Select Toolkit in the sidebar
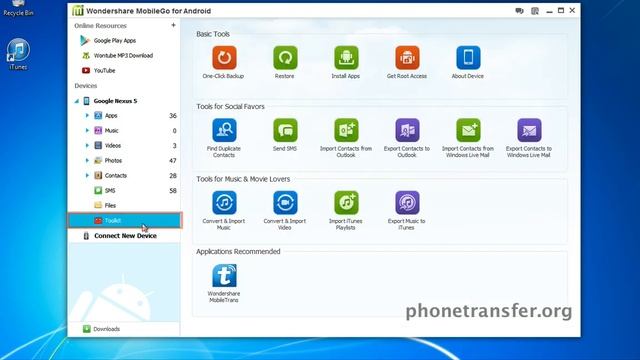Screen dimensions: 640x360 [x=124, y=220]
